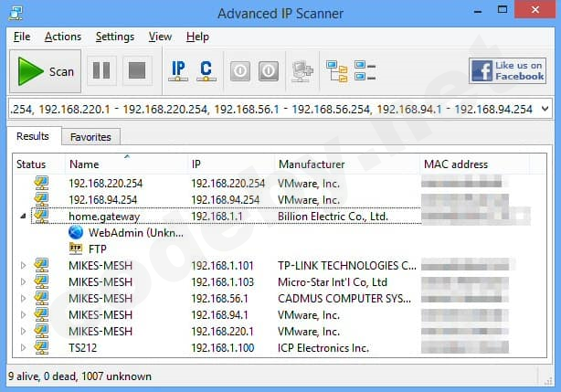Viewport: 561px width, 392px height.
Task: Click the second power toolbar icon
Action: click(x=269, y=71)
